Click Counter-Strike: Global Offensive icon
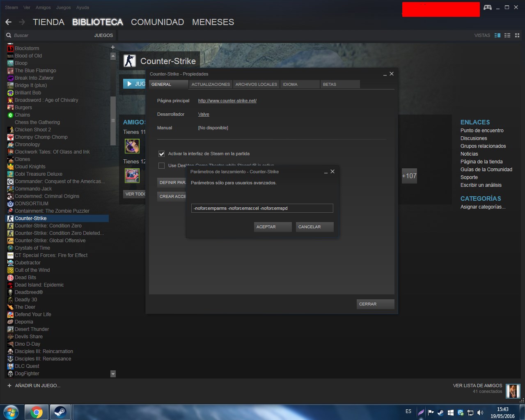 click(x=11, y=241)
